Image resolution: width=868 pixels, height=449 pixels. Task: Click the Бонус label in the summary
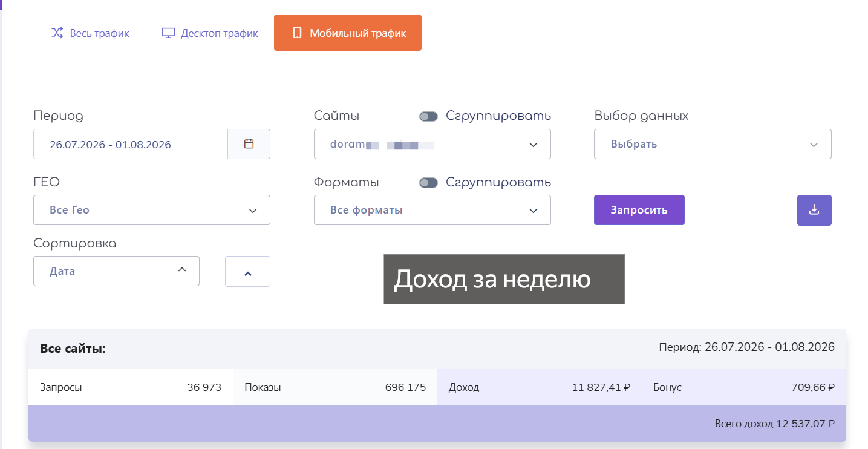pos(667,387)
